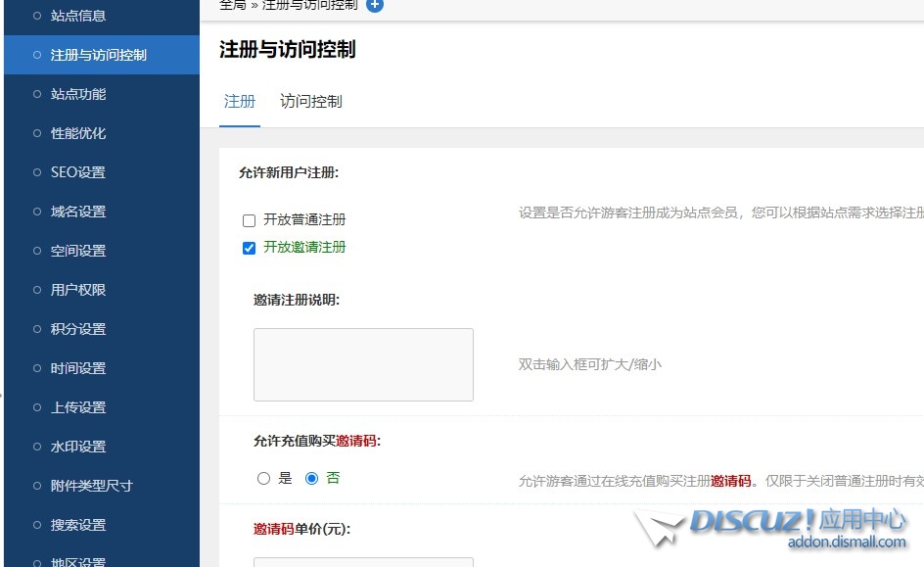Open 积分设置 from the sidebar
This screenshot has width=924, height=567.
coord(78,329)
